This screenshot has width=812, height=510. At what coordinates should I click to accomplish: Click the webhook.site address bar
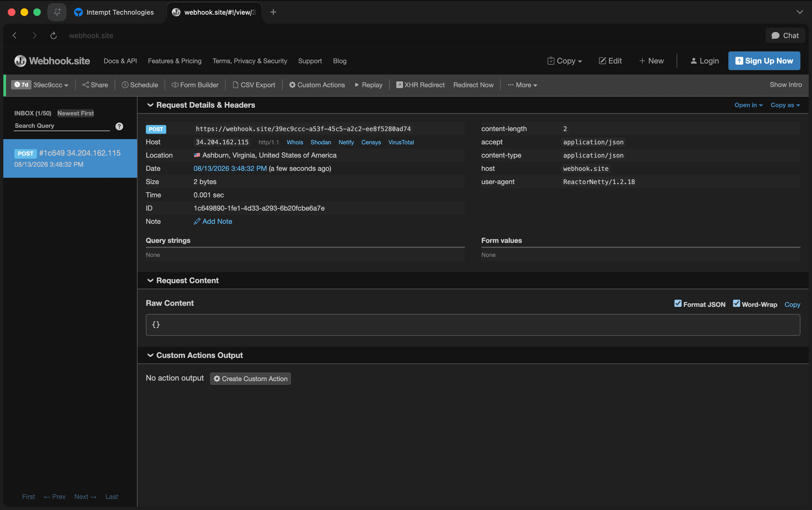click(x=91, y=35)
